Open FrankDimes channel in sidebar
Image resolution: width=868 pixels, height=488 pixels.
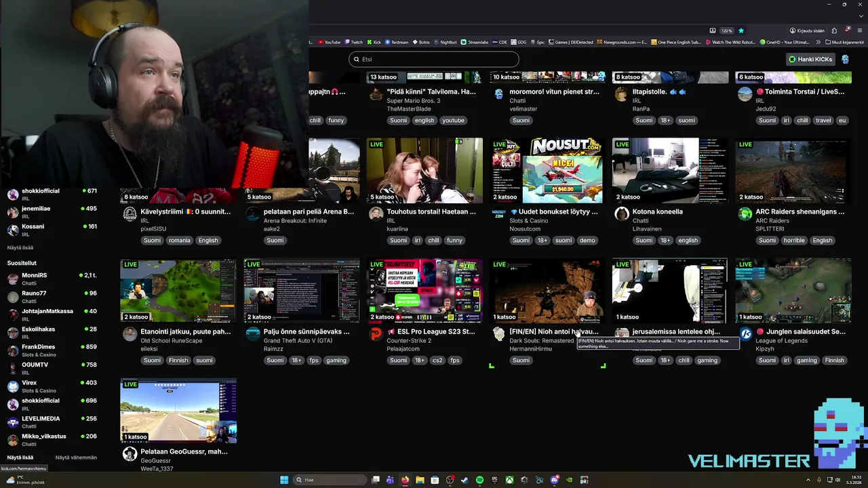pyautogui.click(x=52, y=350)
